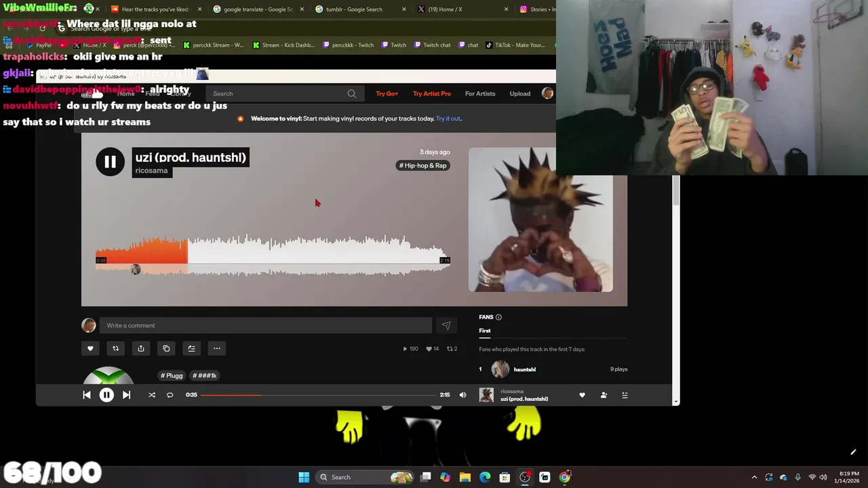
Task: Open File Explorer from the taskbar
Action: (x=465, y=477)
